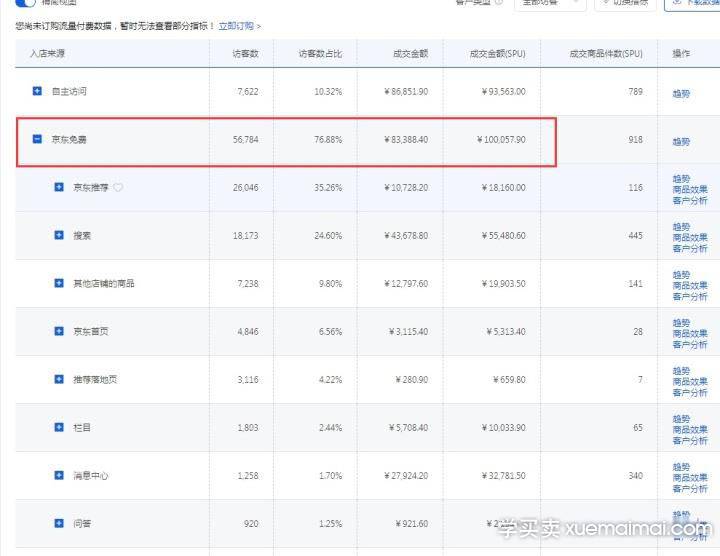Select the 消息中心 row label
This screenshot has width=720, height=556.
tap(91, 476)
